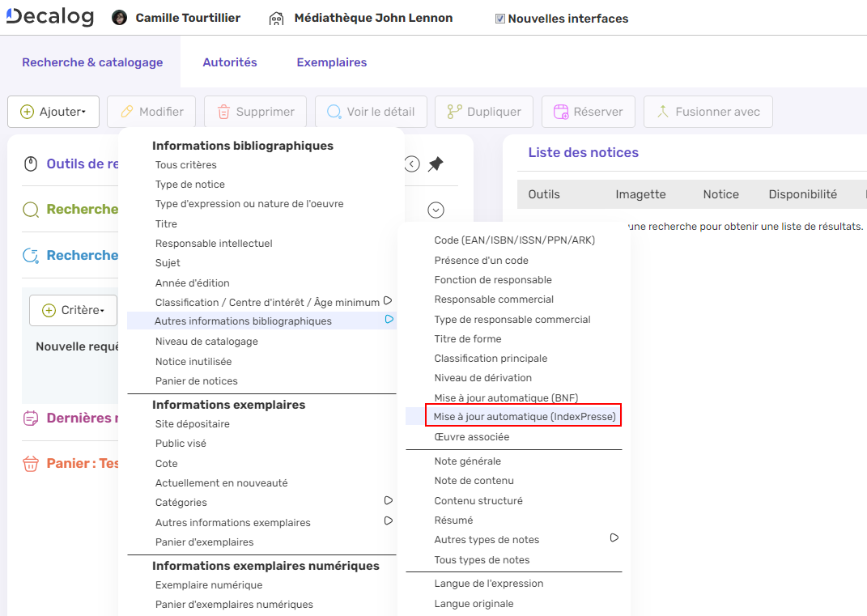Click Camille Tourtillier's user avatar
Screen dimensions: 867x616
point(120,18)
